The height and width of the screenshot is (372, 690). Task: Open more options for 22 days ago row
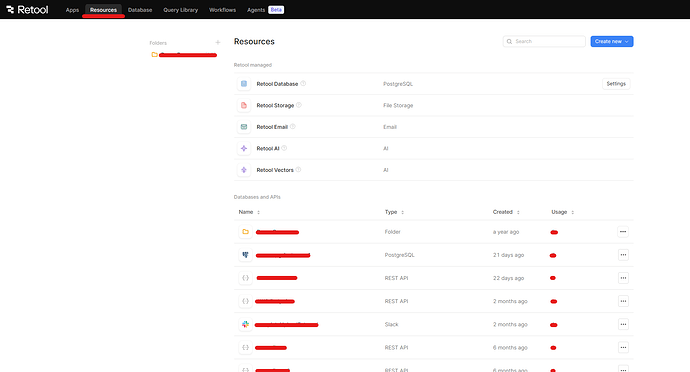click(x=623, y=278)
